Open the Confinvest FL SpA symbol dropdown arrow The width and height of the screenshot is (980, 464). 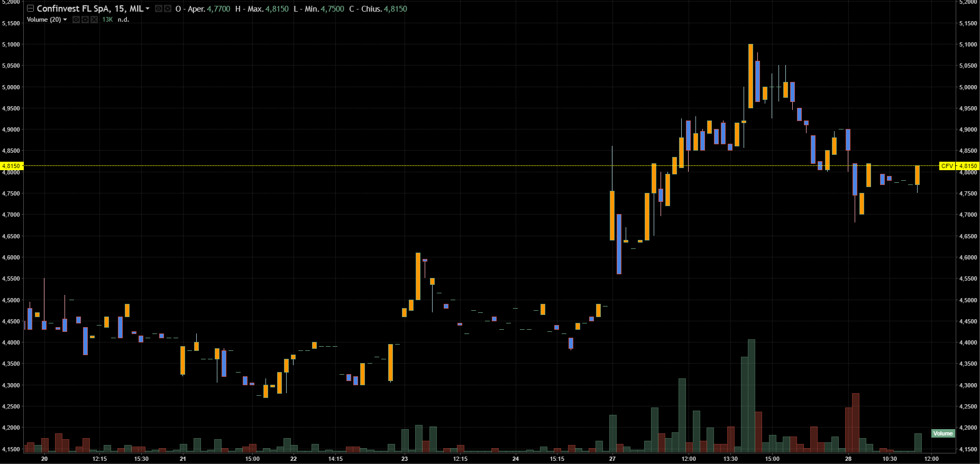click(148, 9)
